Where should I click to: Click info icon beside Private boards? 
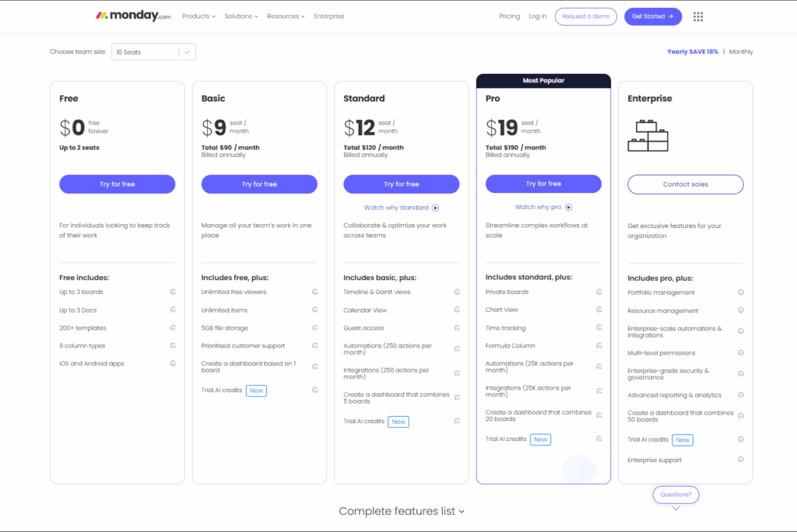599,292
